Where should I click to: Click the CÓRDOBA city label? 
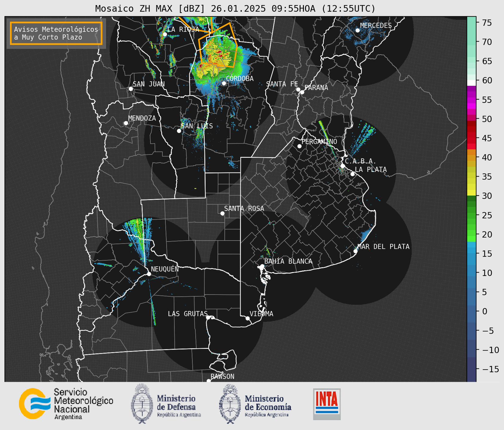[240, 79]
